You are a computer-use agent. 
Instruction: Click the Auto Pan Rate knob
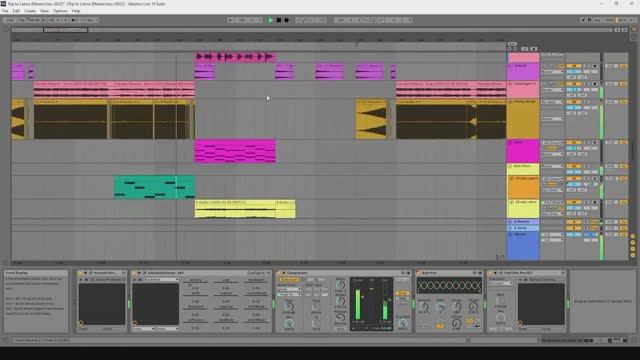(x=440, y=307)
